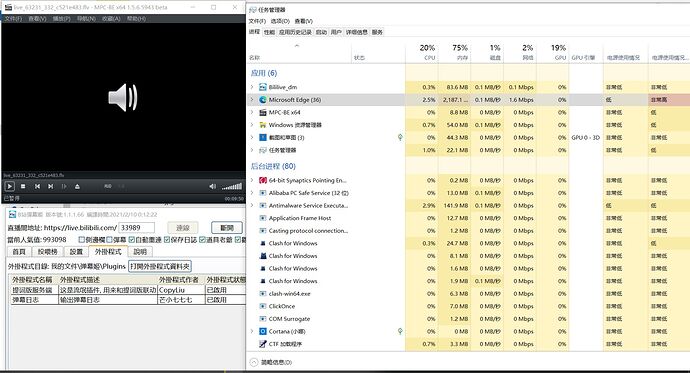Sort processes by the 内存 memory column

coord(454,52)
